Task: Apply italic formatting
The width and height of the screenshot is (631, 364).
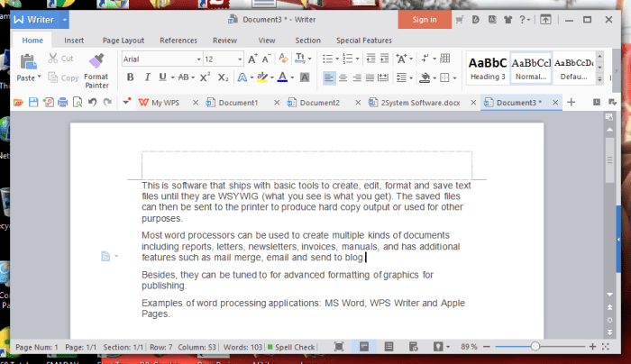Action: point(146,77)
